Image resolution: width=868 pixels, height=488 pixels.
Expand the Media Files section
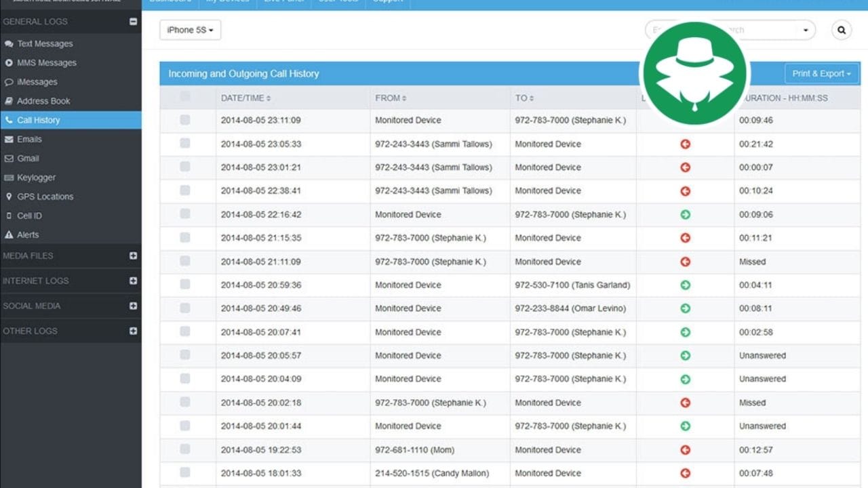(133, 256)
